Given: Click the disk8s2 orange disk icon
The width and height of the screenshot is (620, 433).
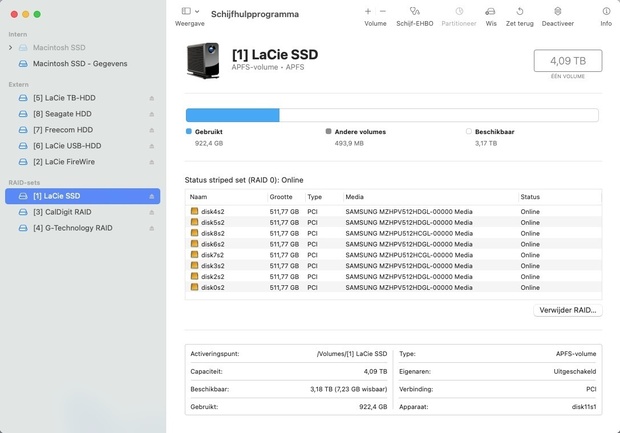Looking at the screenshot, I should pos(194,233).
